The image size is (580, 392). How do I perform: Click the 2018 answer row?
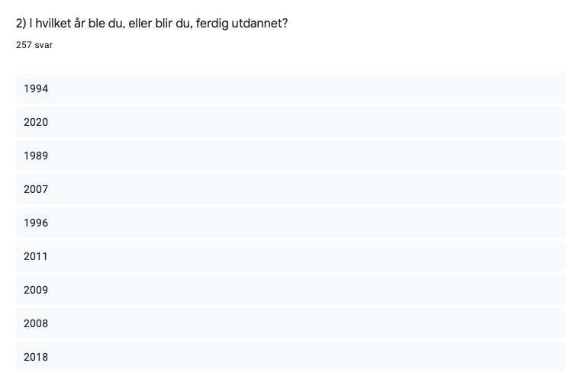290,357
